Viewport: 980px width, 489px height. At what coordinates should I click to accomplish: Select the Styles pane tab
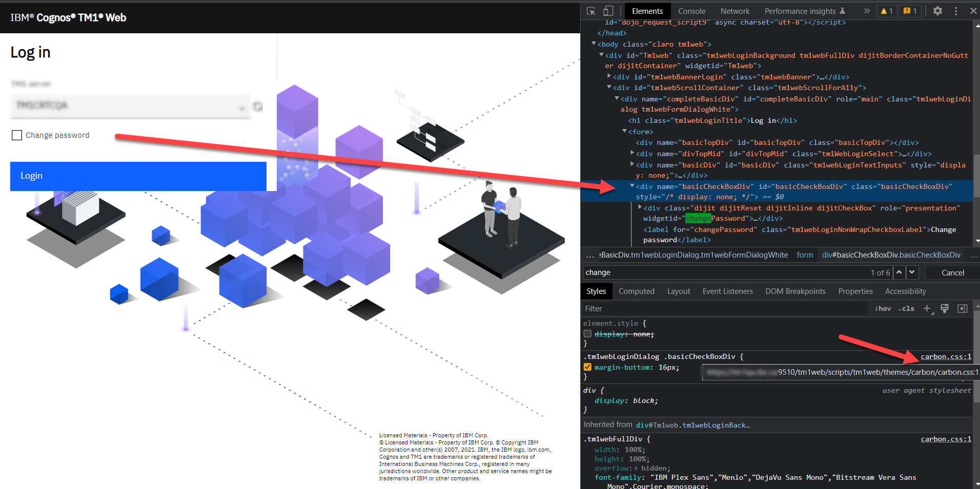(596, 291)
